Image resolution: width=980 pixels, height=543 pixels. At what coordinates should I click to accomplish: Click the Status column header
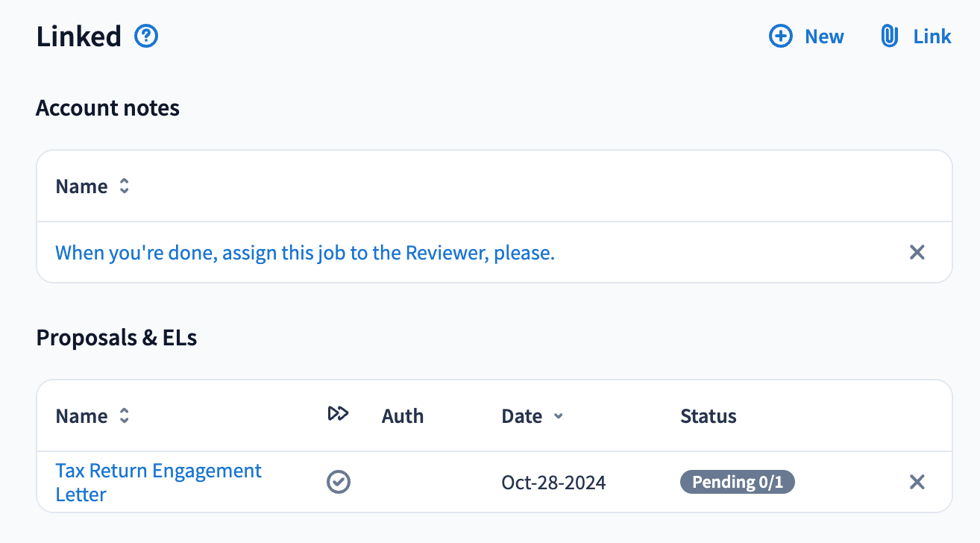click(x=708, y=416)
